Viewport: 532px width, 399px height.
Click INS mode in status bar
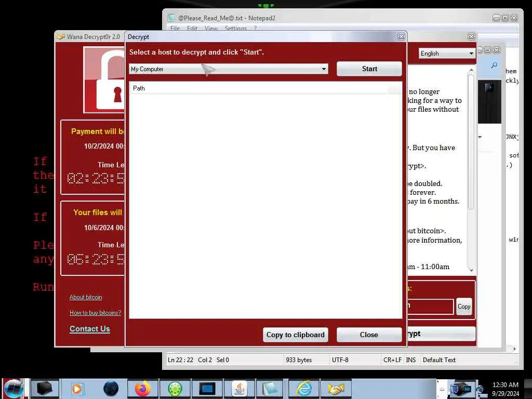click(411, 360)
